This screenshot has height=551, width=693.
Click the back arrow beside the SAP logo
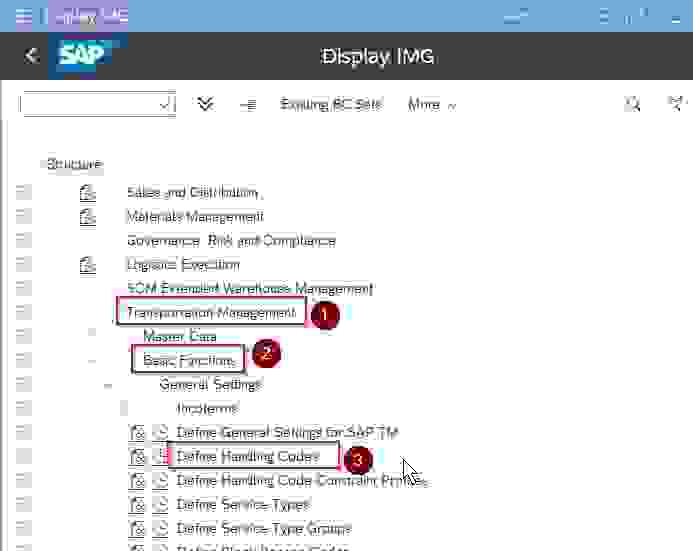pyautogui.click(x=32, y=56)
